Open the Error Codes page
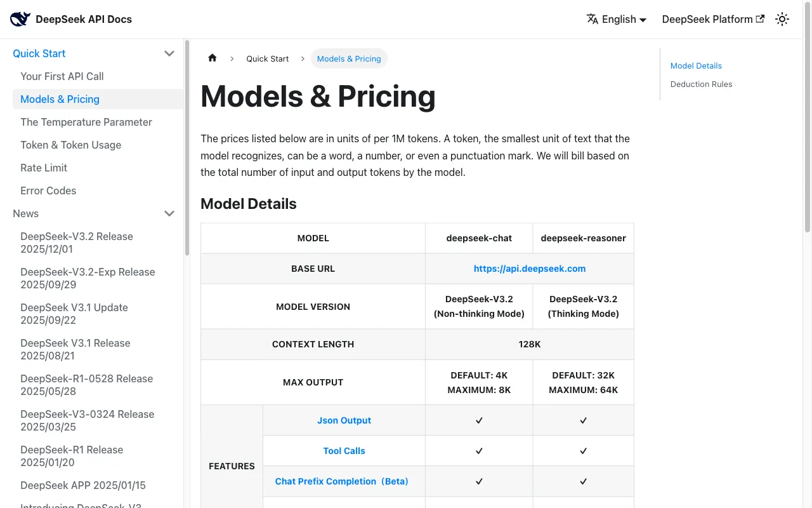This screenshot has width=812, height=508. [x=48, y=190]
